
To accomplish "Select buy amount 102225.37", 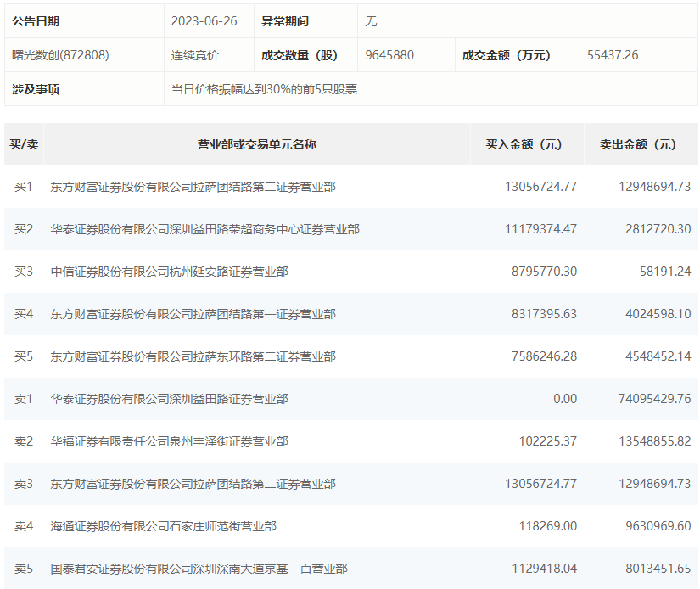I will [548, 440].
